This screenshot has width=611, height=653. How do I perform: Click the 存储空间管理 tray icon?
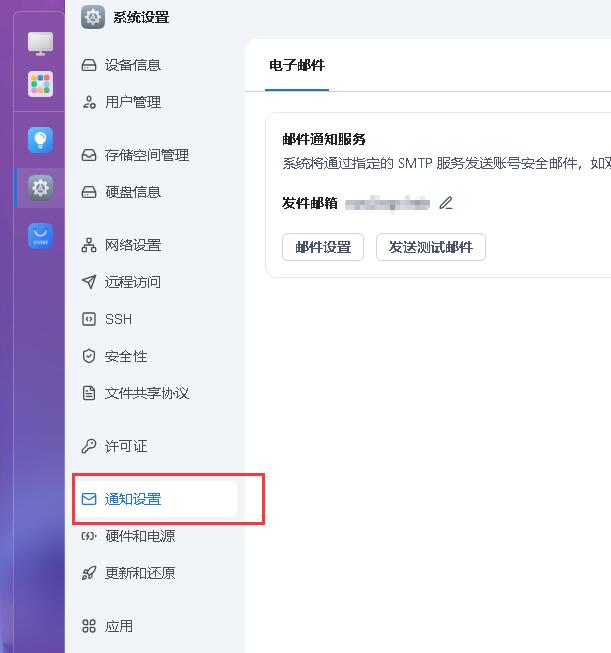click(89, 155)
